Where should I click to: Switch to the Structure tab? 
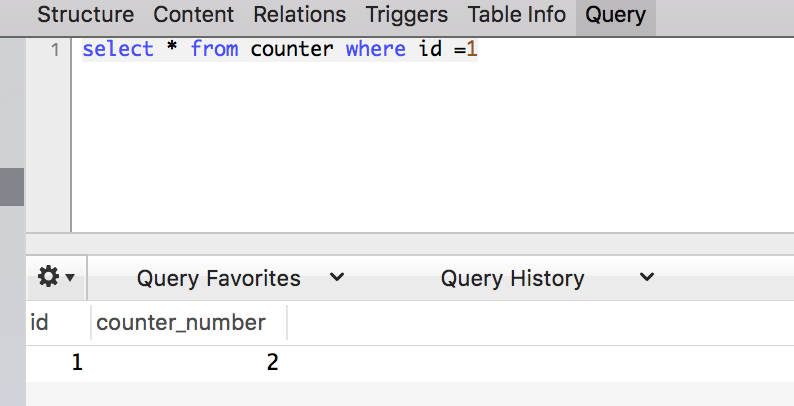(x=85, y=15)
